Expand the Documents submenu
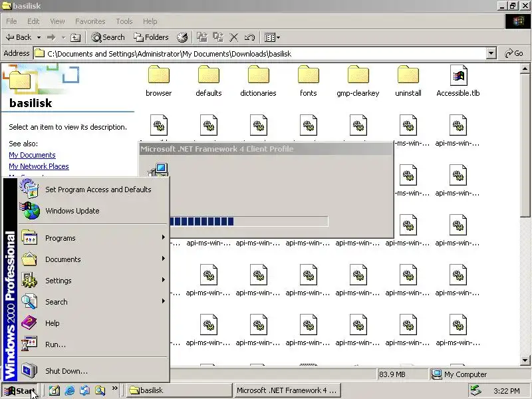Viewport: 532px width, 399px height. [94, 259]
